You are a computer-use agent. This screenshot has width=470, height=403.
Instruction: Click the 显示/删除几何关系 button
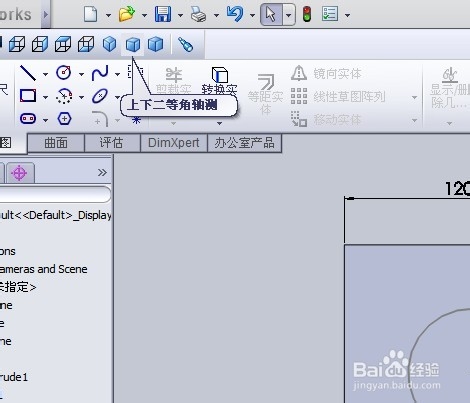[x=450, y=88]
